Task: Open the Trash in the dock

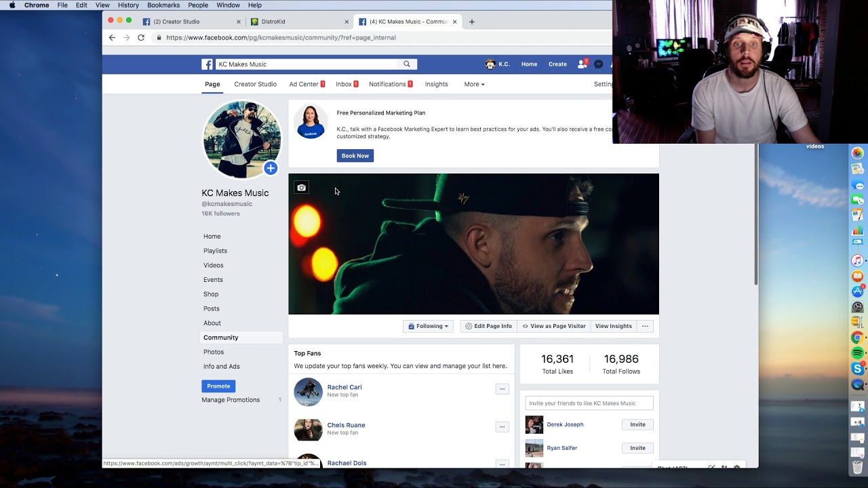Action: coord(858,466)
